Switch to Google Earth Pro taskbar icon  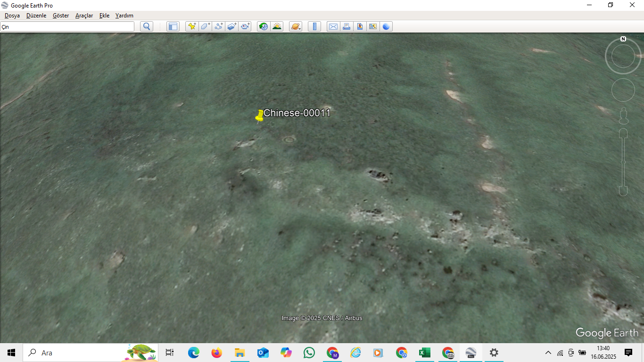pyautogui.click(x=471, y=353)
